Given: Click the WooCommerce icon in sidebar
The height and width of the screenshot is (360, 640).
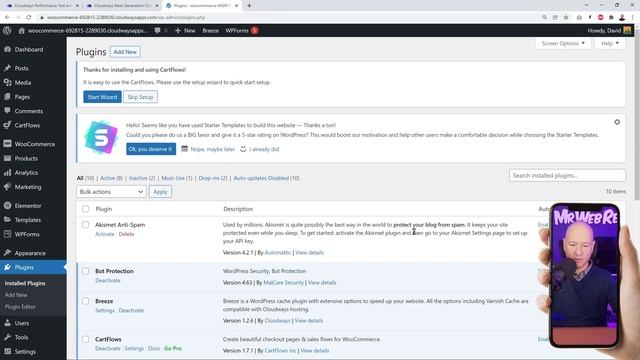Looking at the screenshot, I should point(7,144).
